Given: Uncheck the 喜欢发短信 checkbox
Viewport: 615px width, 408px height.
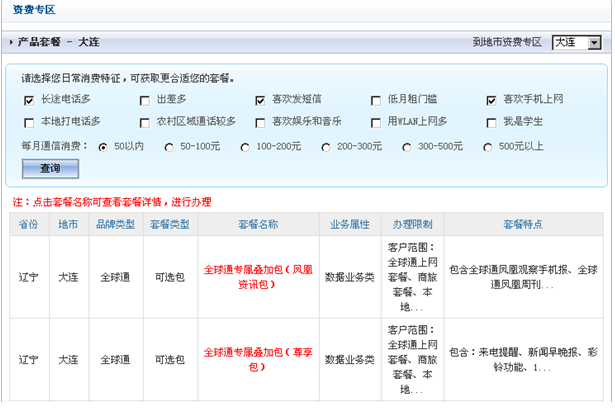Looking at the screenshot, I should [260, 101].
